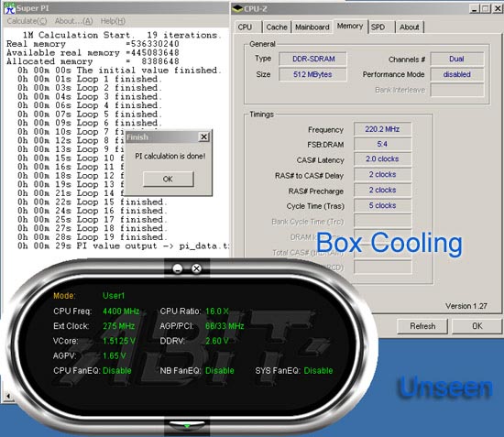
Task: Click the empty Bank Interleave field
Action: [456, 90]
